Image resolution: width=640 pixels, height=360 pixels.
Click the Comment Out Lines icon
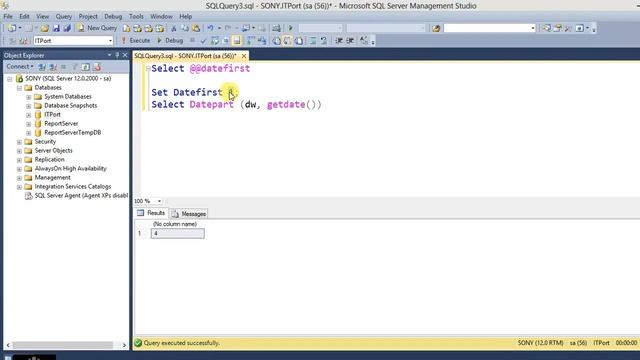[x=313, y=41]
